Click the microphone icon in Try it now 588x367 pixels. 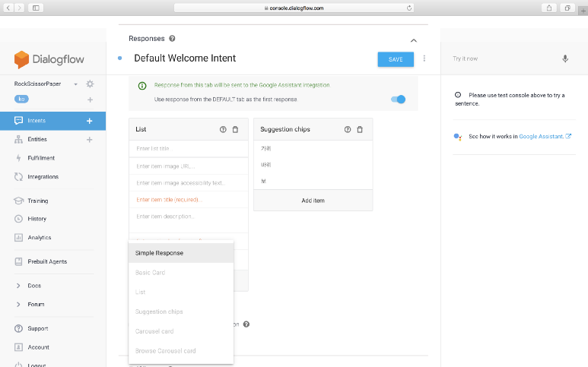coord(564,59)
